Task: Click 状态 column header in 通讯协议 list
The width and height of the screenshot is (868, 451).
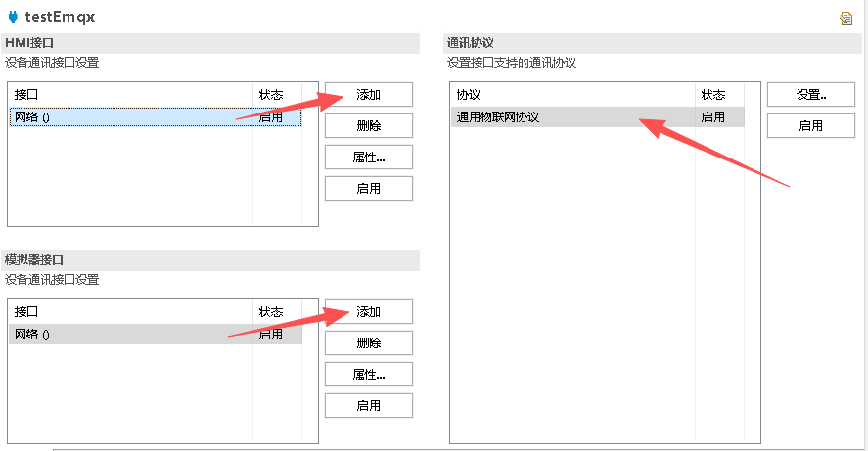Action: tap(713, 95)
